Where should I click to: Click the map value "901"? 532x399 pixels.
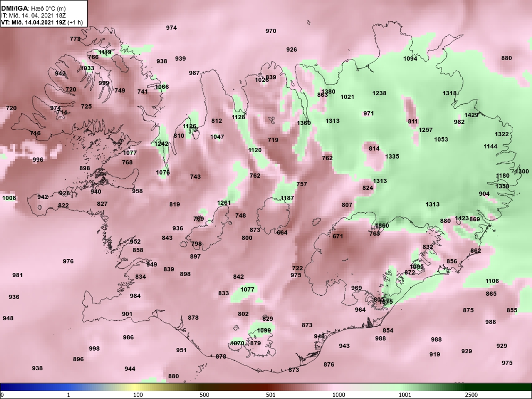pyautogui.click(x=127, y=314)
